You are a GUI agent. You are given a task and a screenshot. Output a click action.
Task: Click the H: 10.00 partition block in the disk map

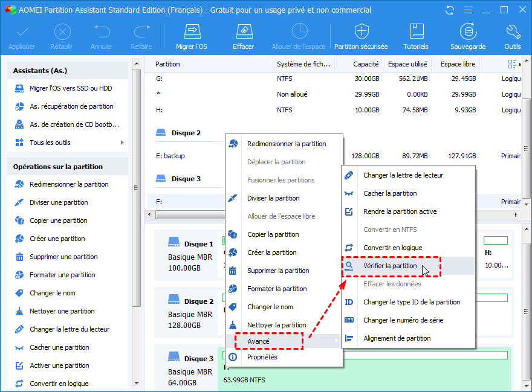coord(496,255)
